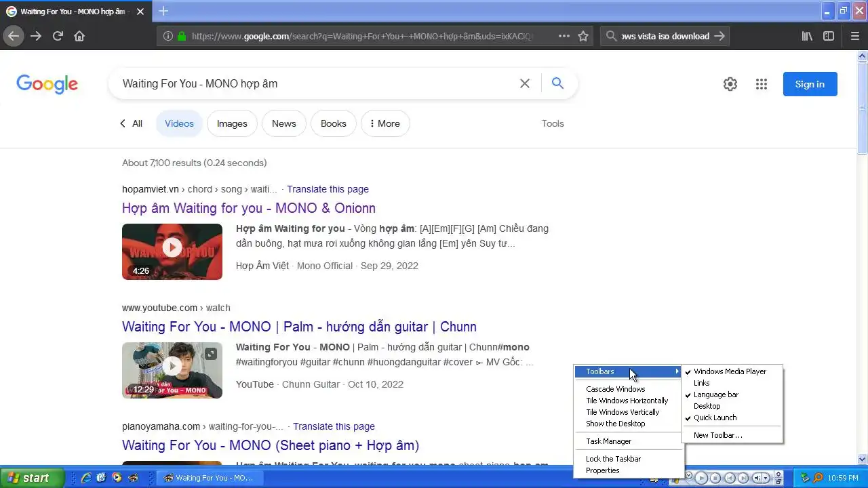Open the Google apps grid
Viewport: 868px width, 488px height.
click(762, 84)
